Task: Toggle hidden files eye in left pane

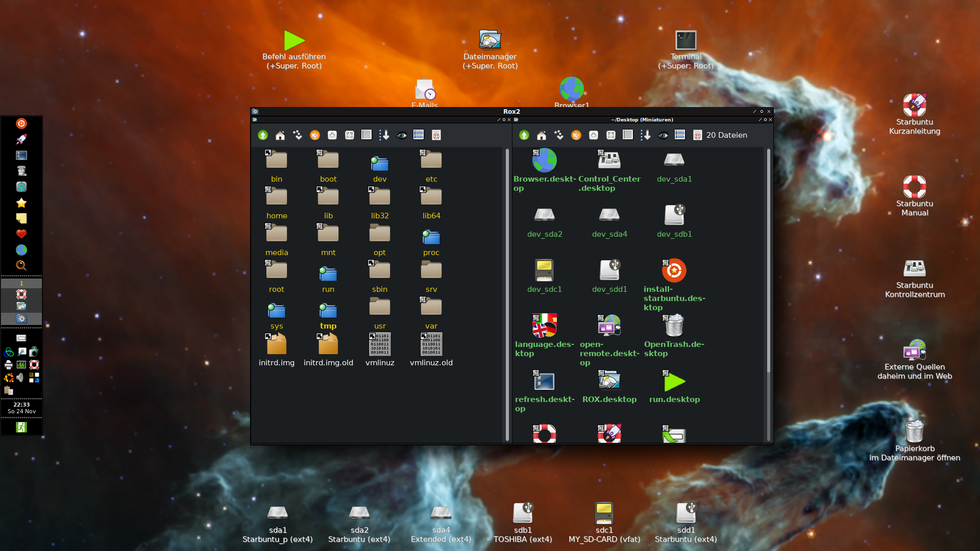Action: pos(402,135)
